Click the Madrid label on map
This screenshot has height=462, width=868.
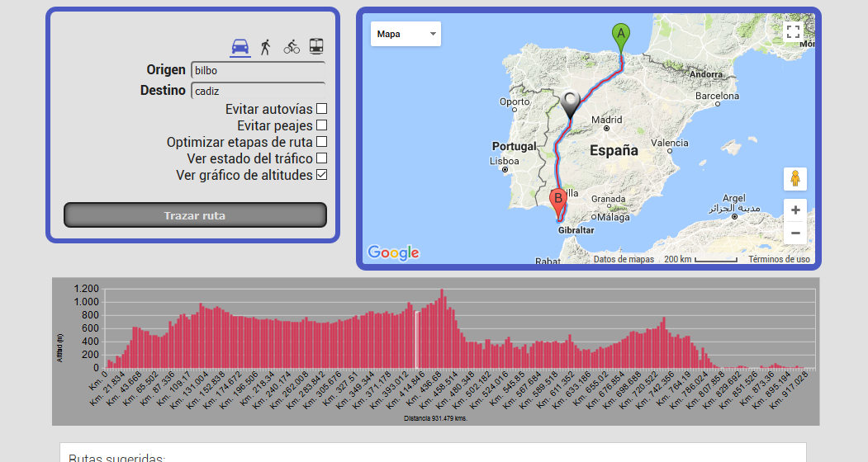pyautogui.click(x=607, y=120)
